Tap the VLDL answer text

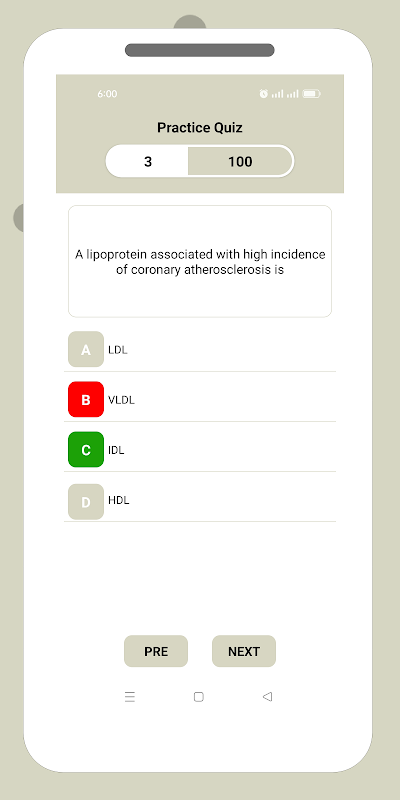(121, 400)
